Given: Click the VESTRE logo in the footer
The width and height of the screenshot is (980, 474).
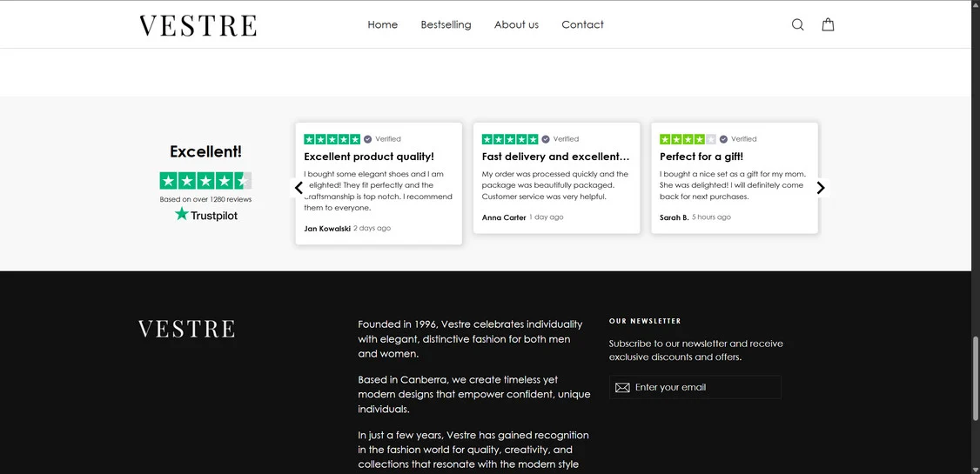Looking at the screenshot, I should pyautogui.click(x=186, y=329).
